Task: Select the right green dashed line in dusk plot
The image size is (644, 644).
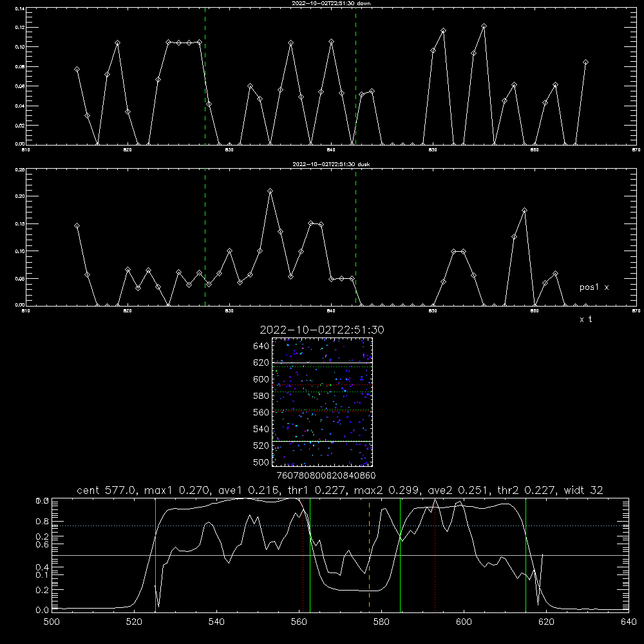Action: pyautogui.click(x=355, y=238)
